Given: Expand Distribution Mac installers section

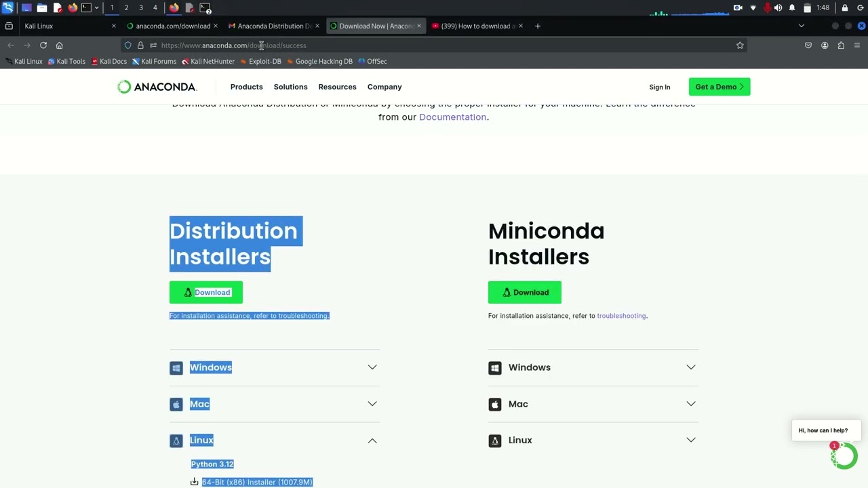Looking at the screenshot, I should pos(275,404).
